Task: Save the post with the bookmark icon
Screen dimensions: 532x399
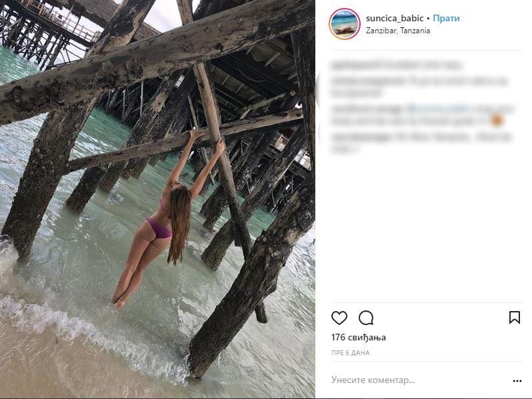Action: [514, 318]
